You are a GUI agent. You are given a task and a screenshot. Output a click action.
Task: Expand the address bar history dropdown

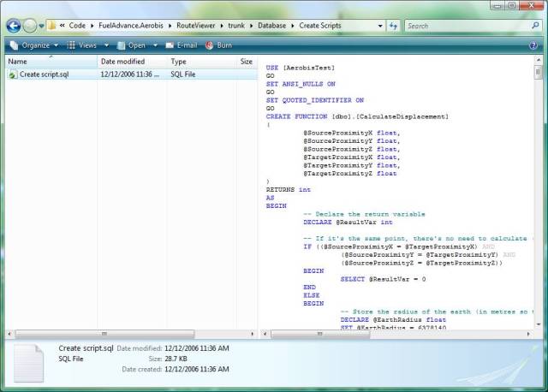pyautogui.click(x=380, y=26)
